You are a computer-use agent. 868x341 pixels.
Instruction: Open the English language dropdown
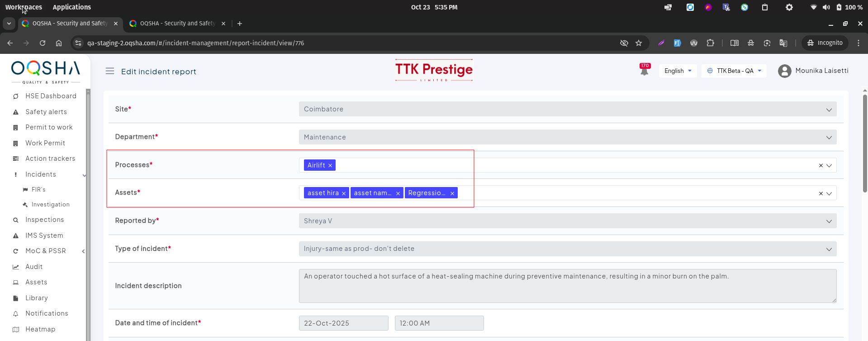click(678, 71)
